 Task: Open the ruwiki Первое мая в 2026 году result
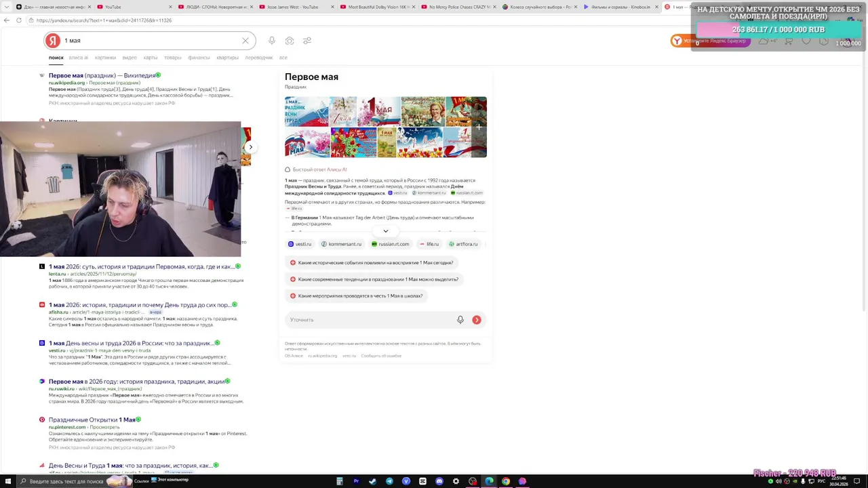[136, 382]
